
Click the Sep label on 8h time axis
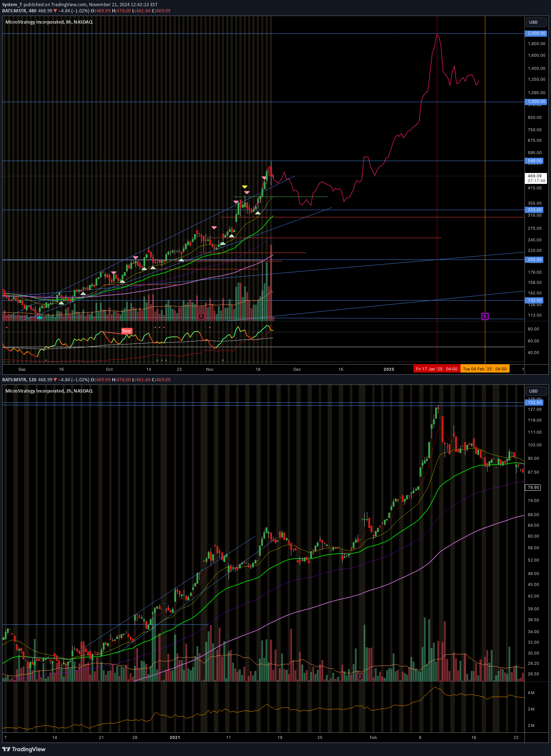22,369
